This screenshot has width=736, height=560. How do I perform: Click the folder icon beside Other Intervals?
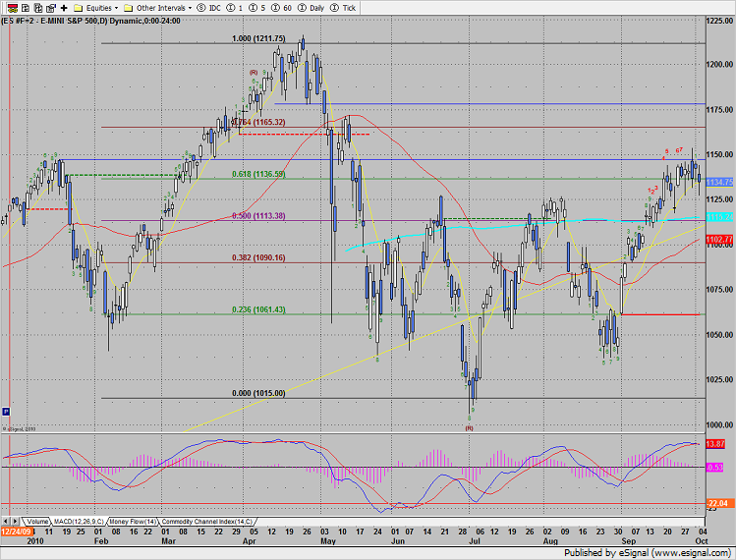pyautogui.click(x=128, y=8)
